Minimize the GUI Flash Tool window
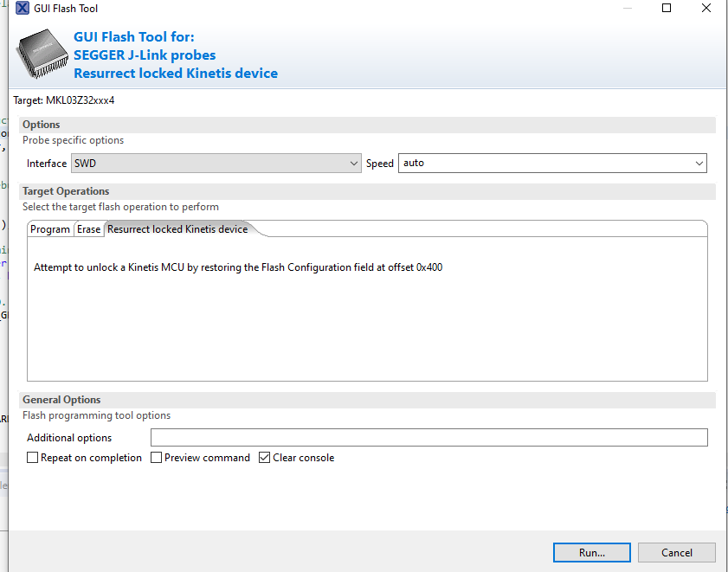 pyautogui.click(x=626, y=9)
